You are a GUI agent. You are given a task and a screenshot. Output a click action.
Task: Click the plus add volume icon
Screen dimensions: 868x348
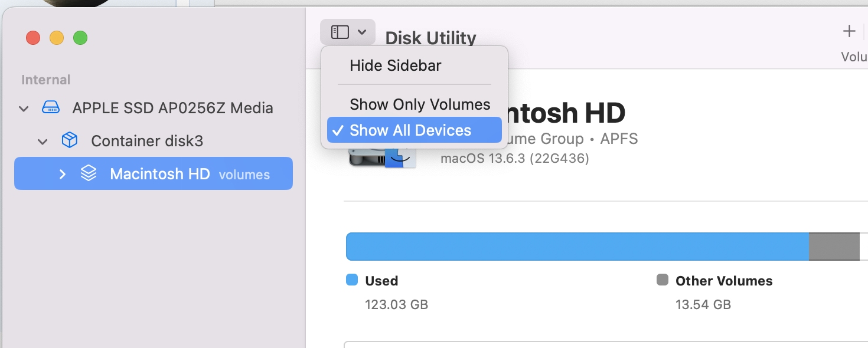pos(849,31)
